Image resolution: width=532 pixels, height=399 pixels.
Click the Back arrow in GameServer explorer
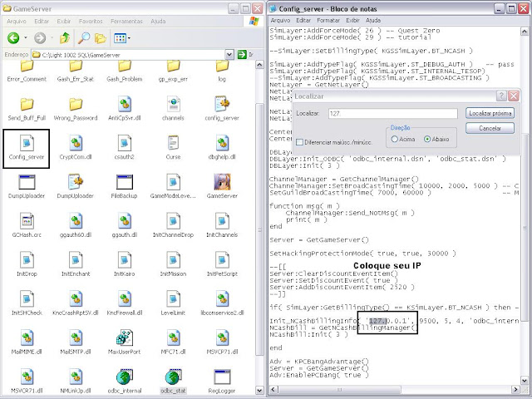tap(13, 37)
